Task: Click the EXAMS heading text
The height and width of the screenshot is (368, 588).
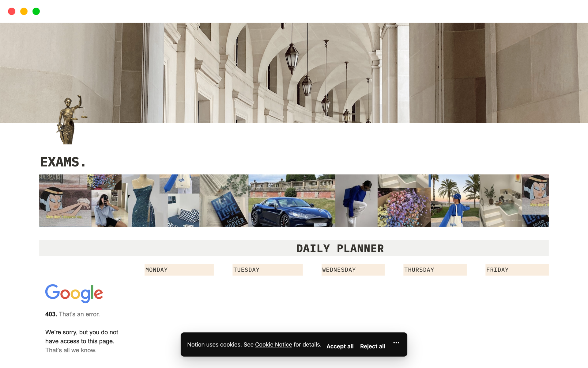Action: pyautogui.click(x=63, y=162)
